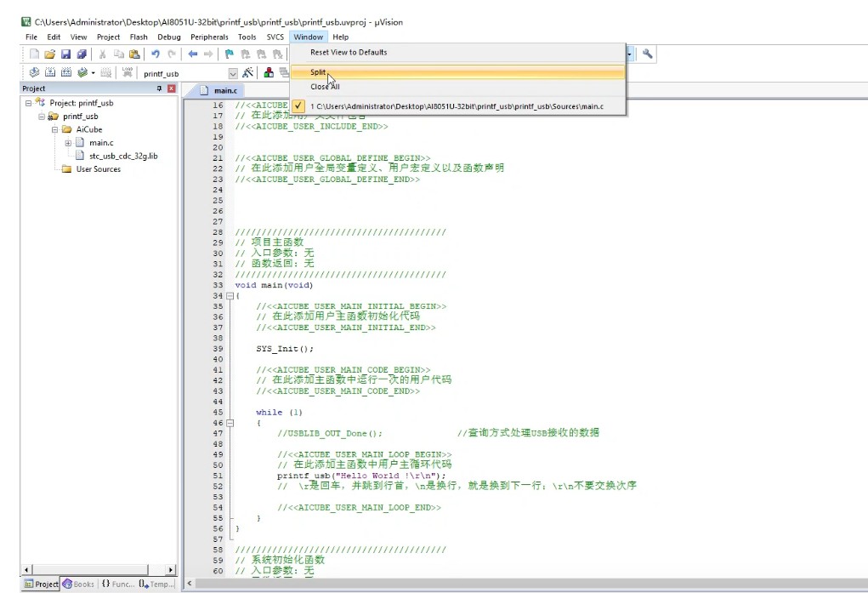Insert bookmark using the flag icon

230,54
